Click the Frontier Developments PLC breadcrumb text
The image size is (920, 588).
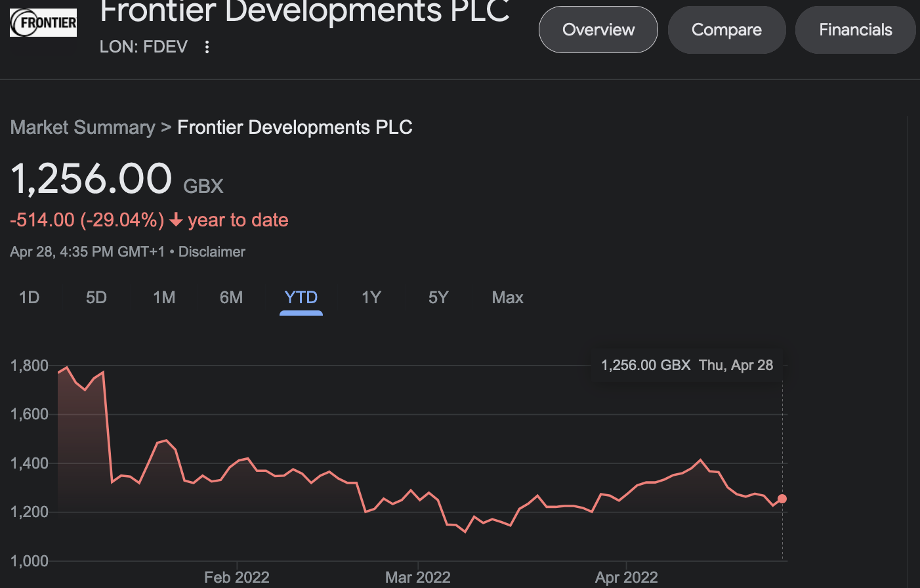[295, 127]
